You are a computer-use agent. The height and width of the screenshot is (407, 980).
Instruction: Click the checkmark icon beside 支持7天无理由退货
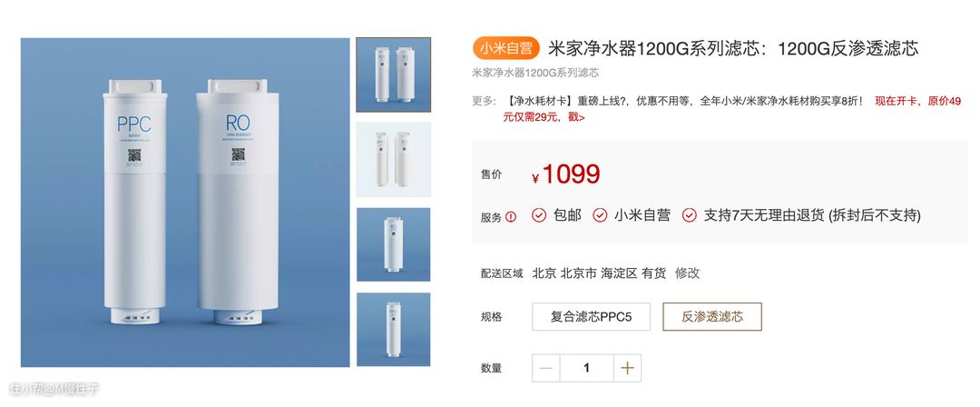[x=690, y=215]
